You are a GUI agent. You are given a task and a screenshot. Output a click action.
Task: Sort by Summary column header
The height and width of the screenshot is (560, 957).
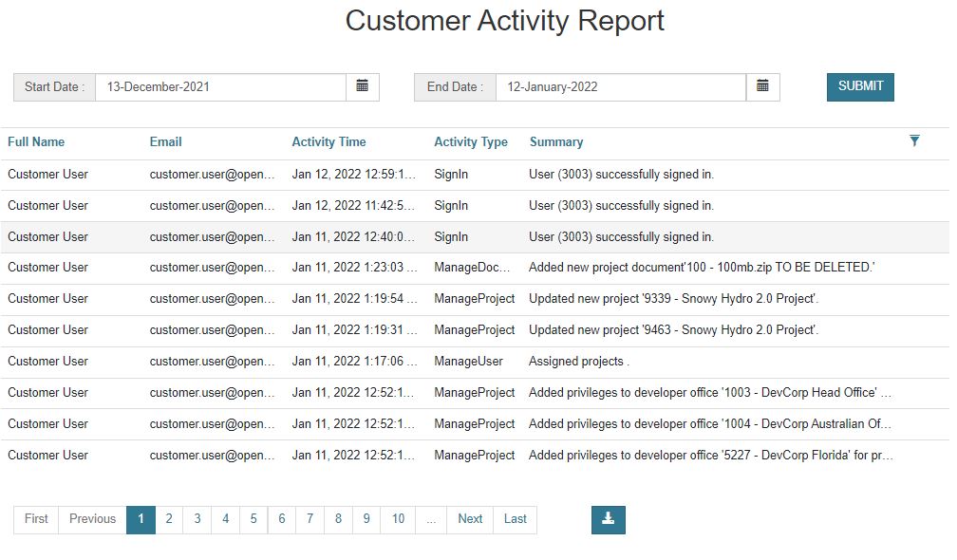point(556,142)
